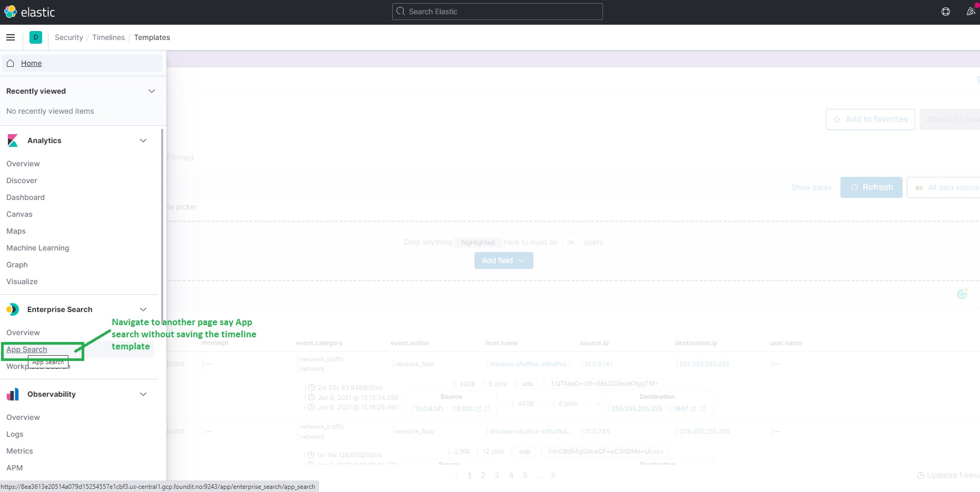The image size is (980, 492).
Task: Open Machine Learning
Action: click(x=38, y=248)
